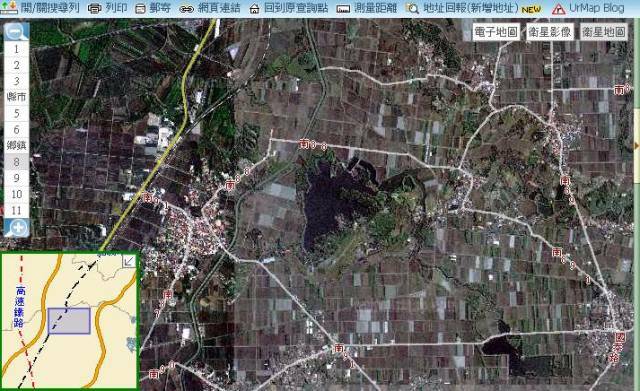
Task: Click the 地址回報 magnifier icon
Action: [412, 9]
